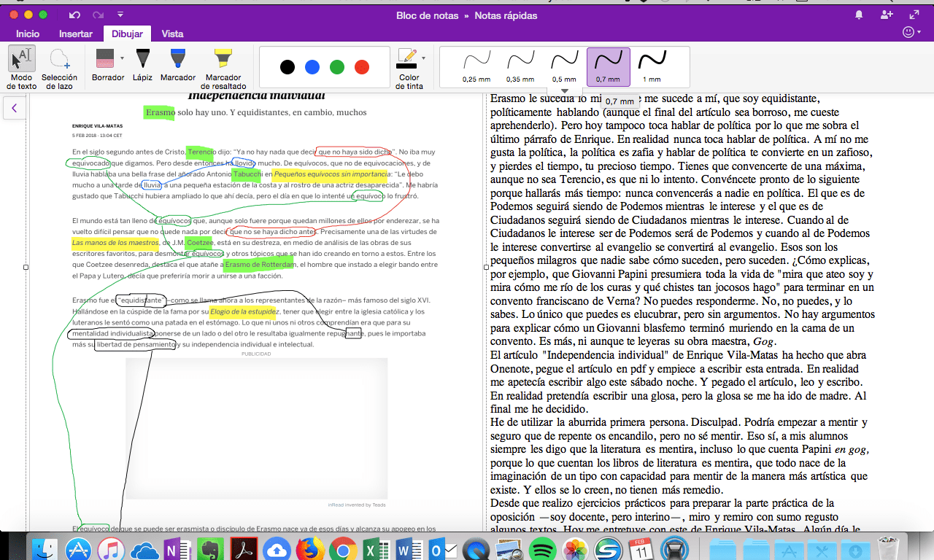Viewport: 934px width, 560px height.
Task: Expand navigation pane with left chevron
Action: (x=14, y=109)
